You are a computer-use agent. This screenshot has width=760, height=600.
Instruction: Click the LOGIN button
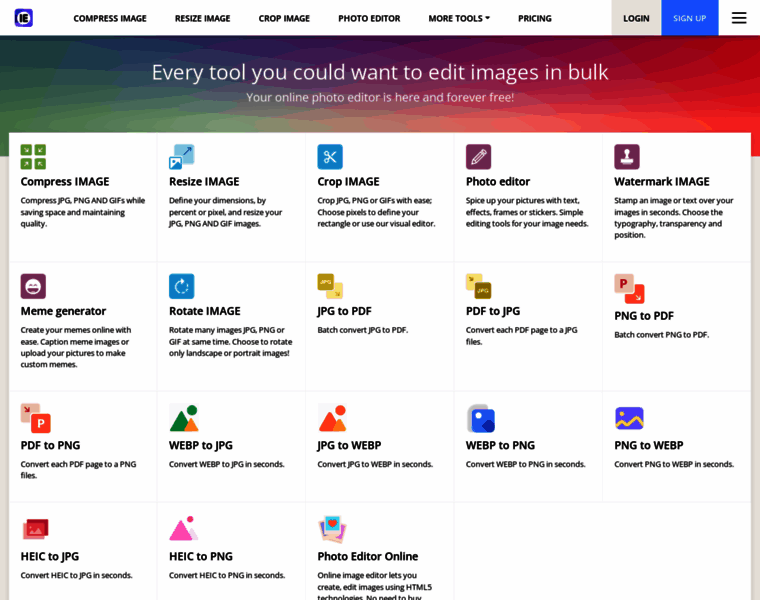click(636, 18)
